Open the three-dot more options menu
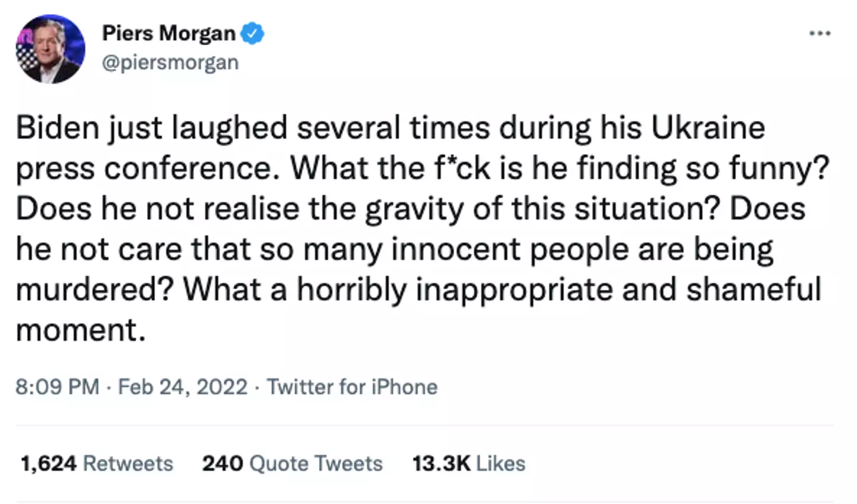This screenshot has height=504, width=857. click(x=820, y=33)
